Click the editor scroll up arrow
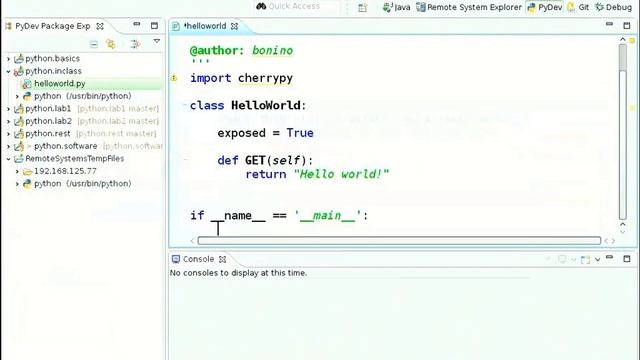The height and width of the screenshot is (360, 640). coord(622,40)
